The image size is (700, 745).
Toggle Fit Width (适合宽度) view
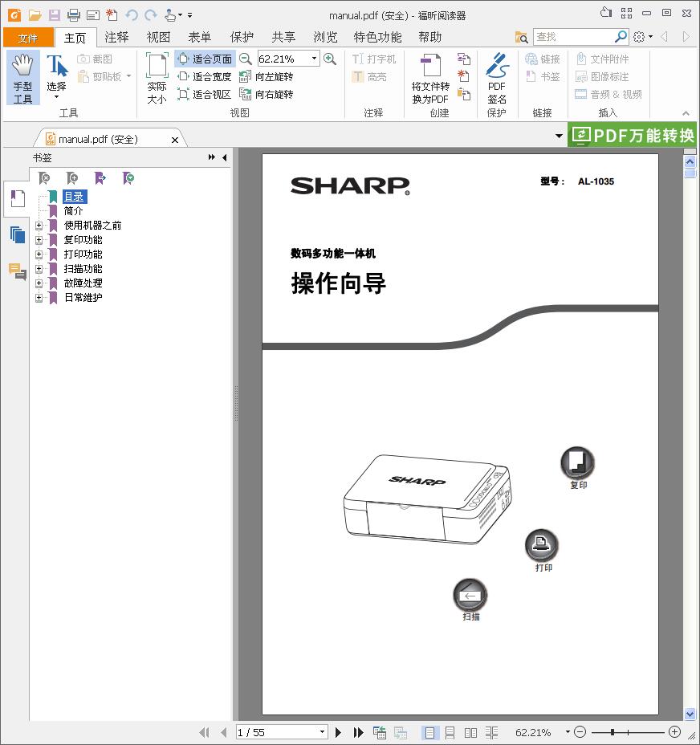click(x=205, y=76)
